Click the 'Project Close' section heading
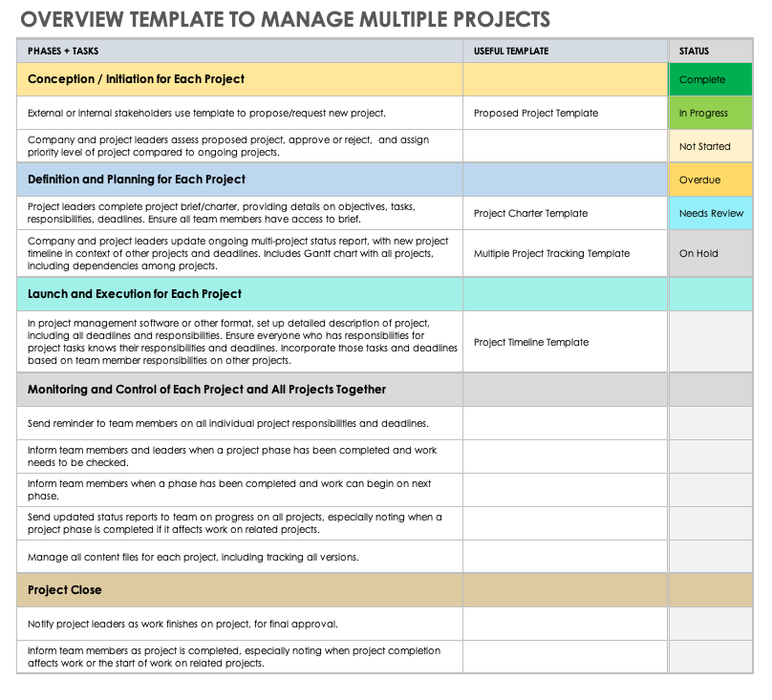The image size is (772, 700). coord(240,590)
